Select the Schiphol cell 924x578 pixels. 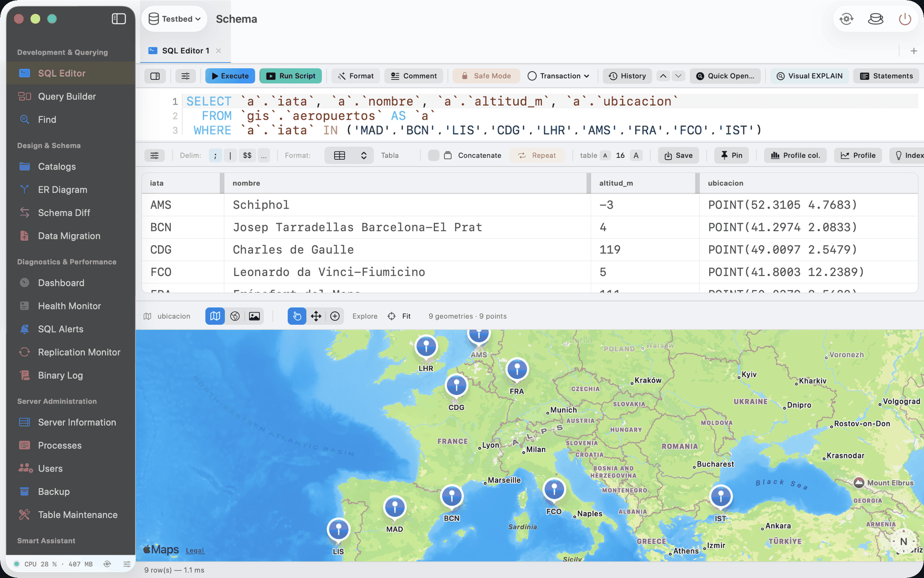[407, 205]
